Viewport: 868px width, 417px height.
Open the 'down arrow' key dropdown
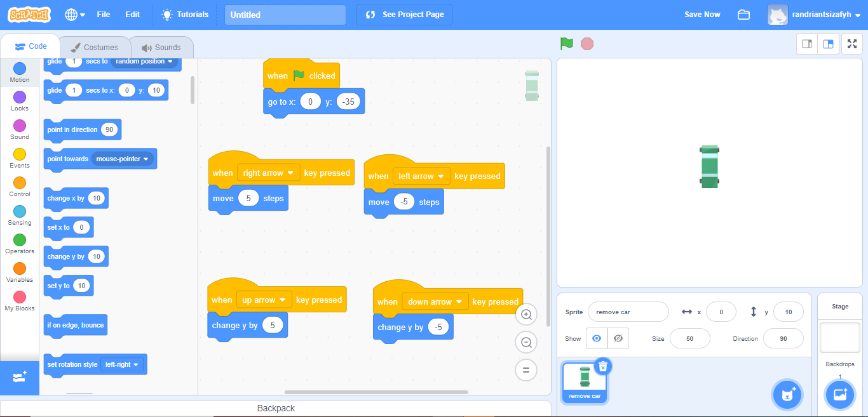pyautogui.click(x=435, y=301)
